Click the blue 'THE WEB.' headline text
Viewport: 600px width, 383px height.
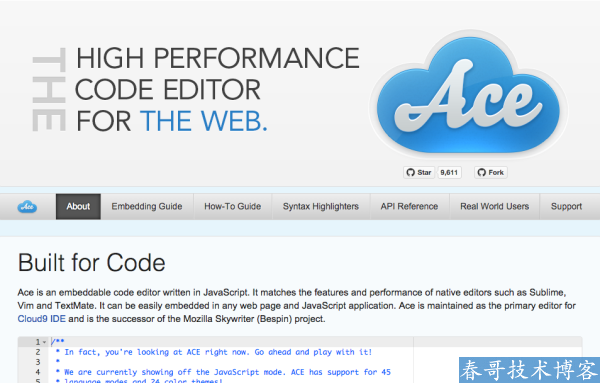pos(204,121)
